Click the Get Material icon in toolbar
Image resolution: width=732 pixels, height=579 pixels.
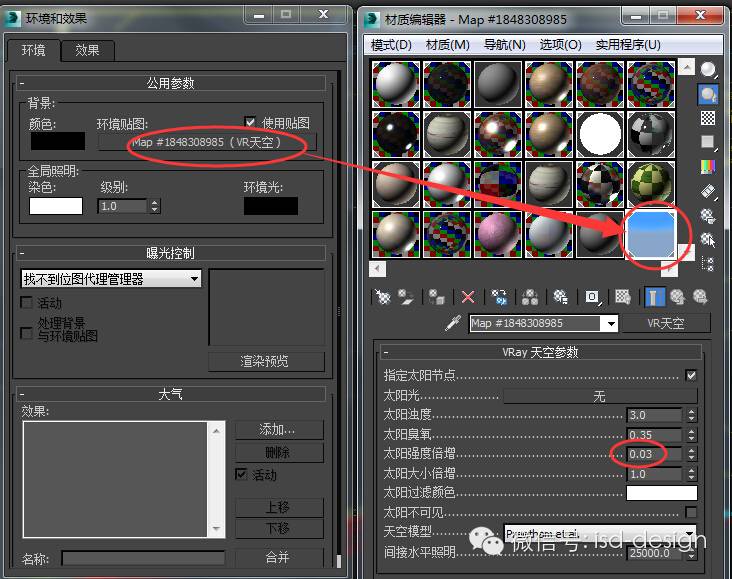point(382,297)
